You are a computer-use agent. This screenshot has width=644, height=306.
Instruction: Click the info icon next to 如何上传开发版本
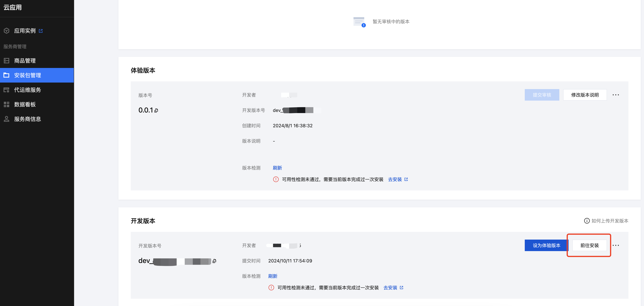pyautogui.click(x=587, y=221)
